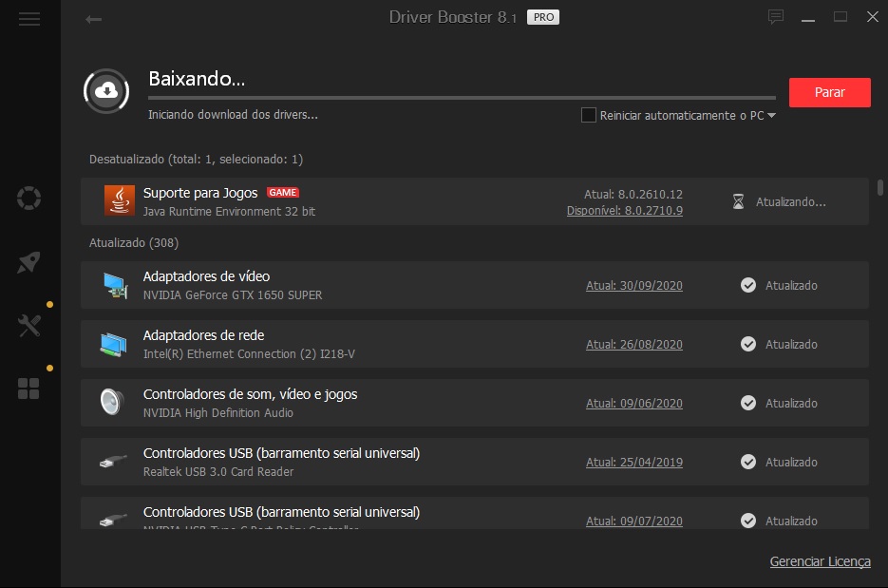Open the Atual: 30/09/2020 driver link
This screenshot has height=588, width=888.
pos(634,286)
